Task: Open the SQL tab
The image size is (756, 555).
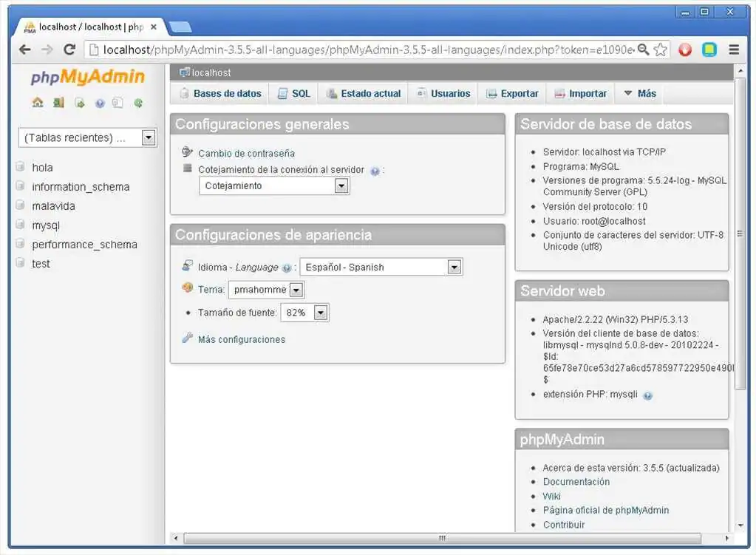Action: coord(293,94)
